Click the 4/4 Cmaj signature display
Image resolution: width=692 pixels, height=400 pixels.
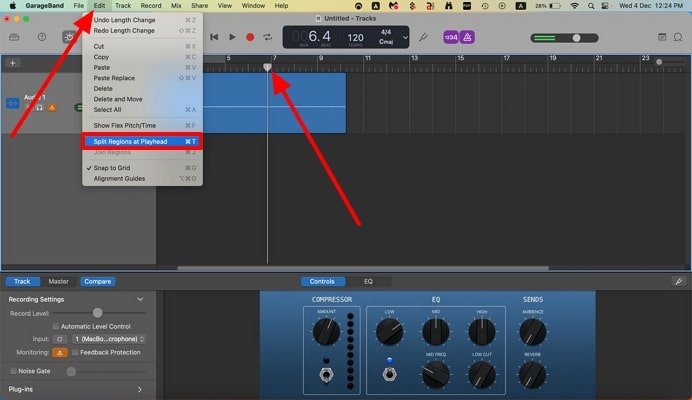coord(386,37)
